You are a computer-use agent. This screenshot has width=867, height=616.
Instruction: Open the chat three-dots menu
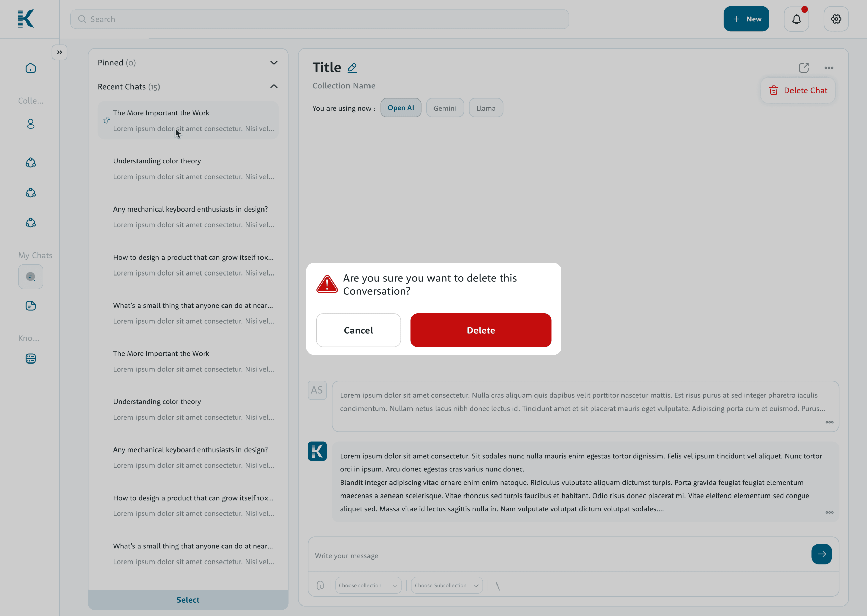pyautogui.click(x=829, y=68)
